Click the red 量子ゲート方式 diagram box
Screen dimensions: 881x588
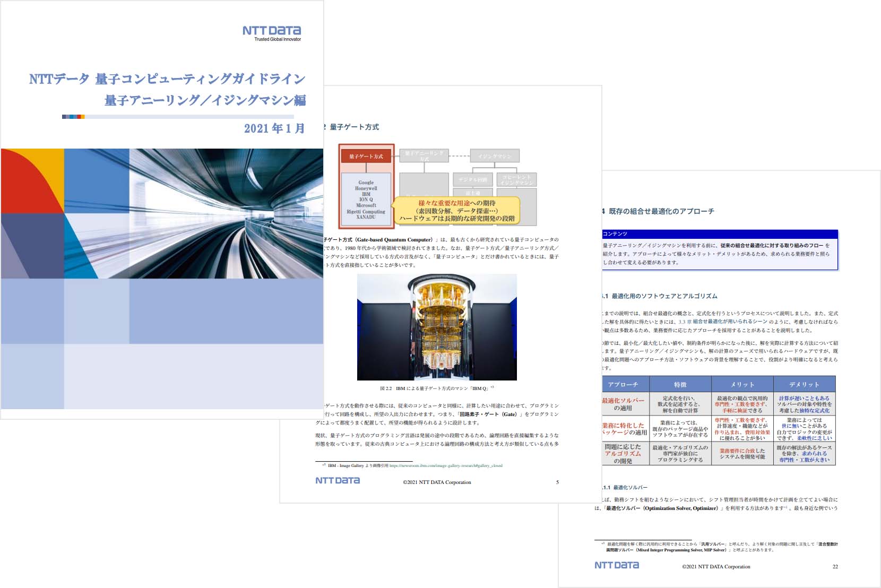pos(366,157)
